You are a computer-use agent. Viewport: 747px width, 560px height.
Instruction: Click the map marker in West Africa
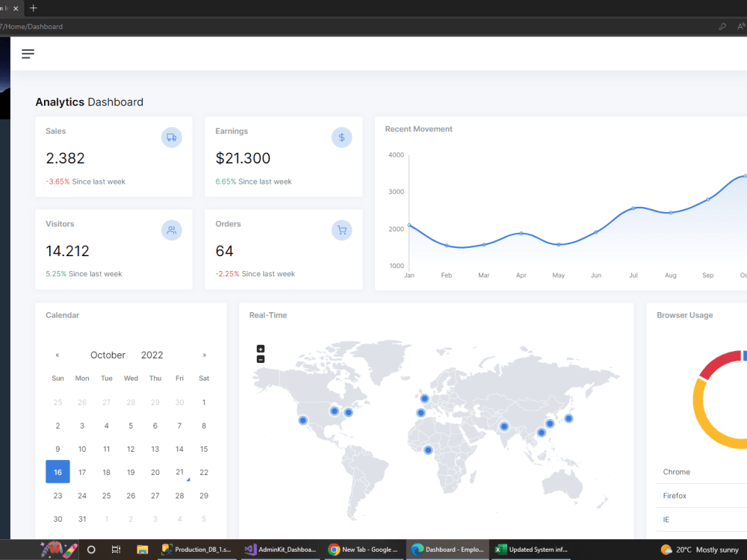click(x=428, y=450)
